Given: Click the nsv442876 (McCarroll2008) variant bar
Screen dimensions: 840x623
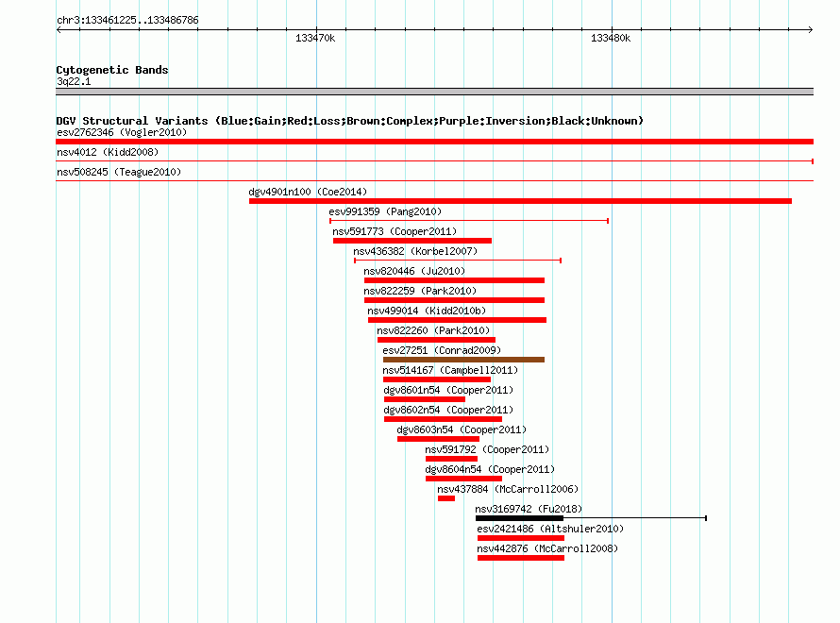Looking at the screenshot, I should pos(521,558).
